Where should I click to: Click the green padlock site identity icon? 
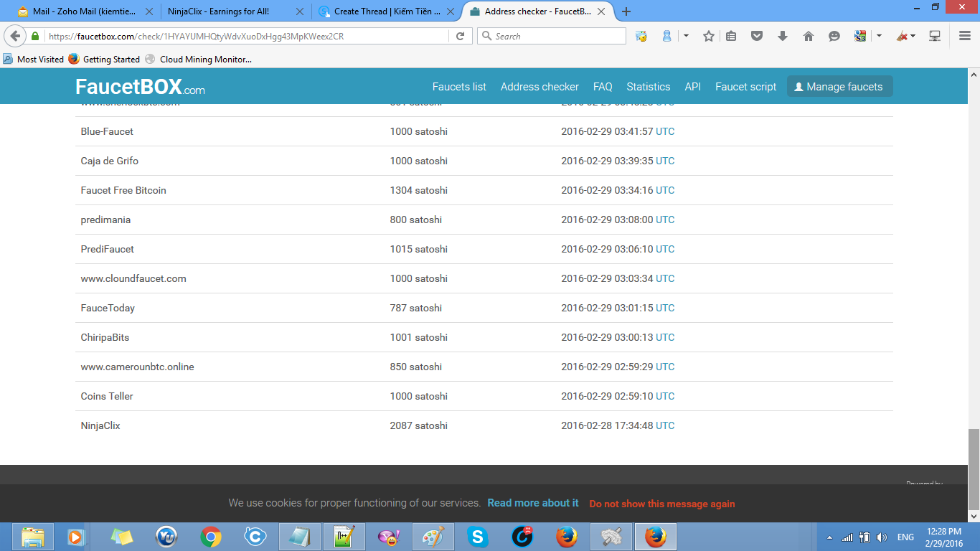pos(34,36)
